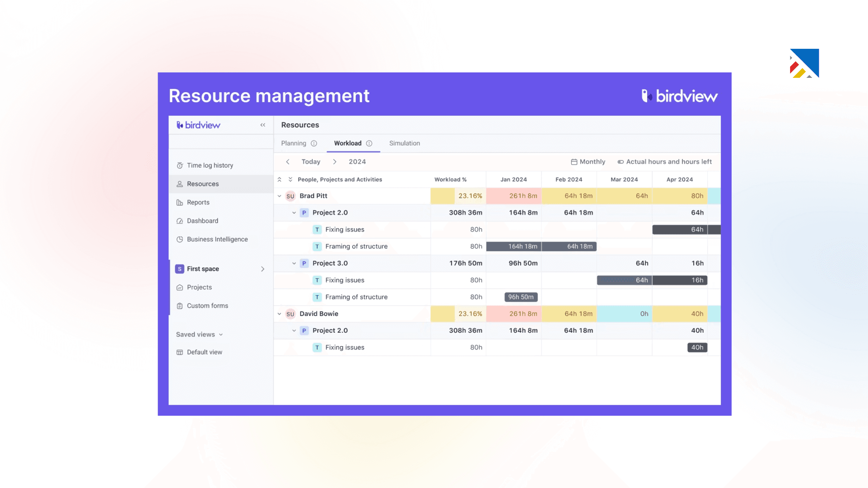Image resolution: width=868 pixels, height=488 pixels.
Task: Click info icon next to Planning tab
Action: (314, 143)
